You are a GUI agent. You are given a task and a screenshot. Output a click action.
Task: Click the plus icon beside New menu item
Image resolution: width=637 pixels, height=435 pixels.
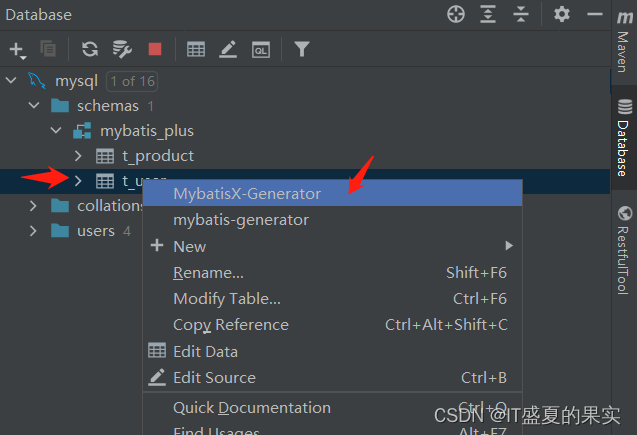[157, 245]
